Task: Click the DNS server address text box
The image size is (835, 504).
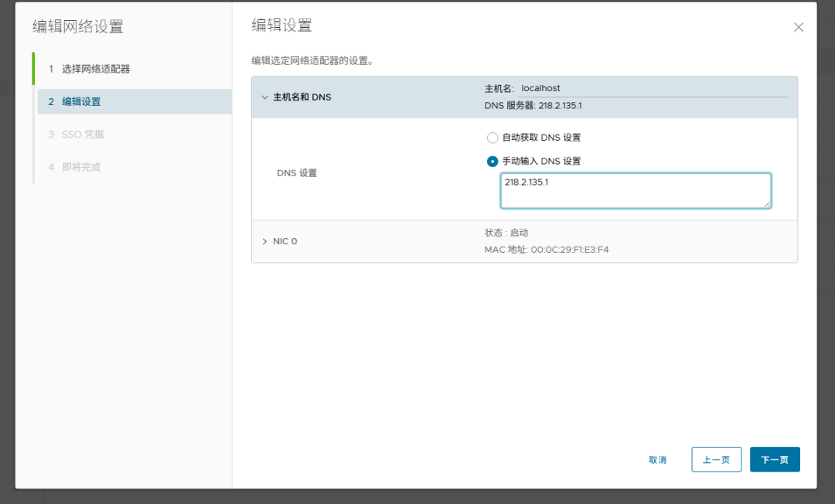Action: pyautogui.click(x=636, y=190)
